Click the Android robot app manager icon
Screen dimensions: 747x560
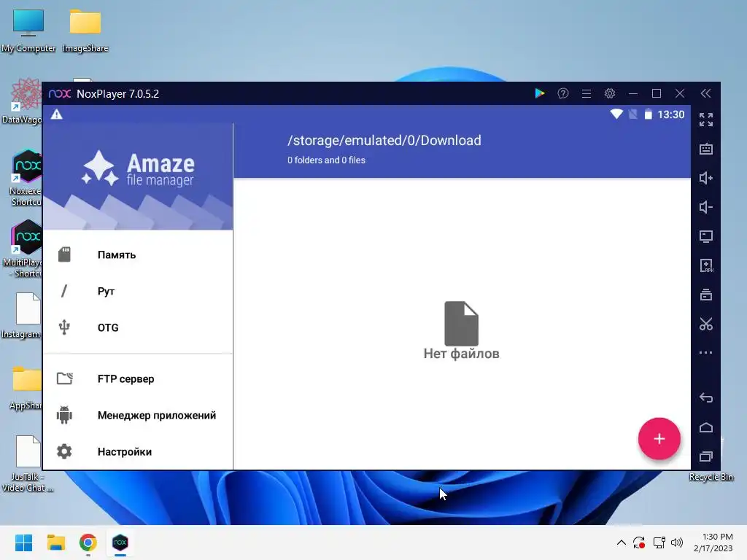[x=64, y=415]
